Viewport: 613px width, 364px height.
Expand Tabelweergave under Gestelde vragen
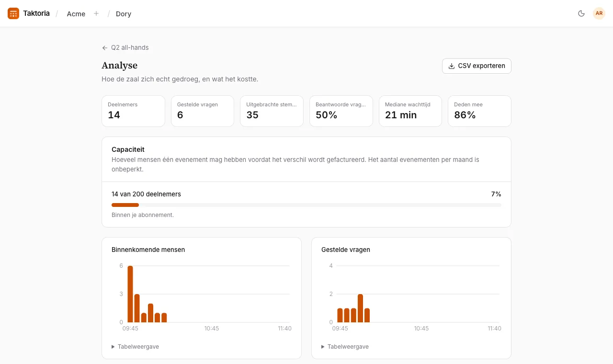click(345, 347)
